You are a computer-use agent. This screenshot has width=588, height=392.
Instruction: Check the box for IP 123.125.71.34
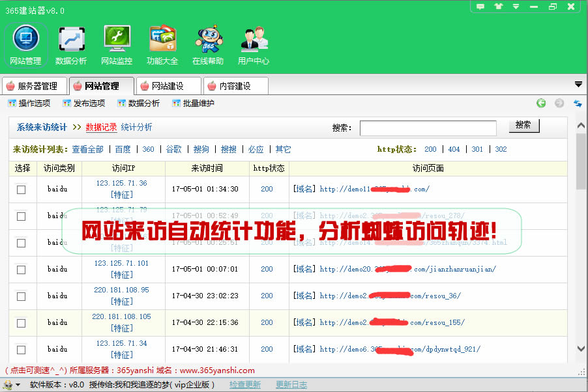pos(22,350)
